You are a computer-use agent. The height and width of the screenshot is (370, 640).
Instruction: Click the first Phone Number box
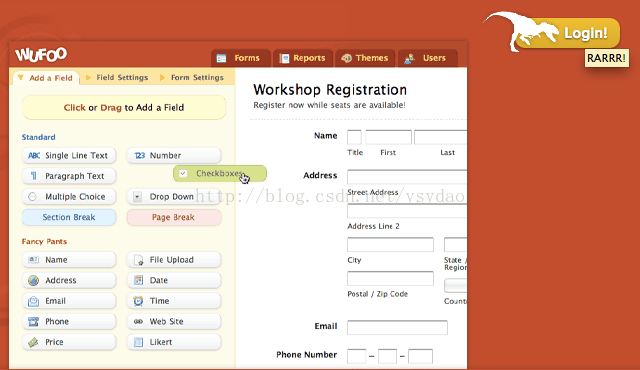[x=357, y=356]
